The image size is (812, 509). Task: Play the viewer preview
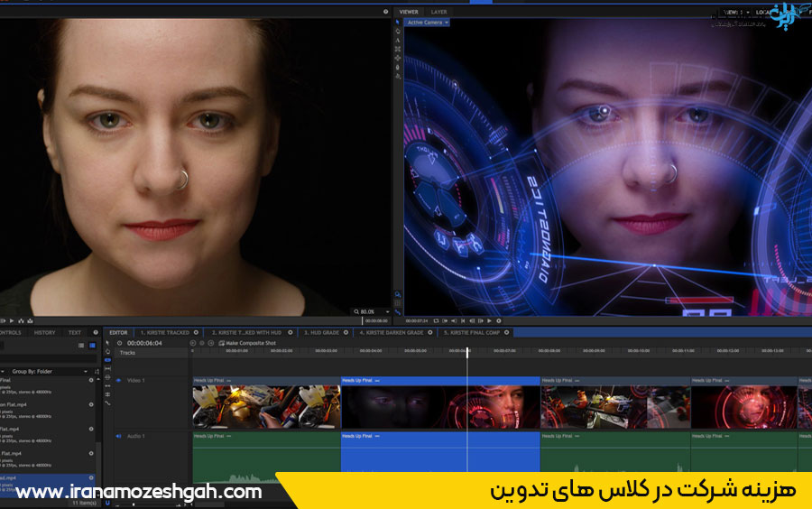pyautogui.click(x=489, y=321)
